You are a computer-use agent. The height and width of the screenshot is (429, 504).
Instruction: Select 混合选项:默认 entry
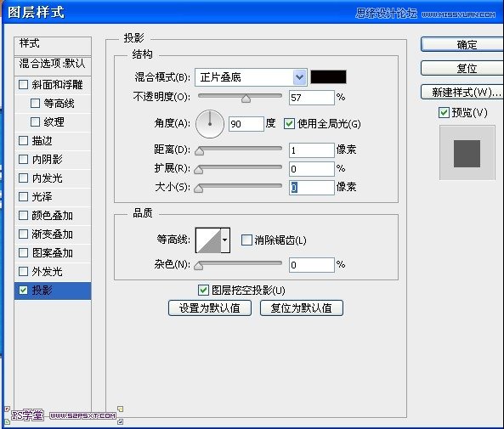click(53, 65)
